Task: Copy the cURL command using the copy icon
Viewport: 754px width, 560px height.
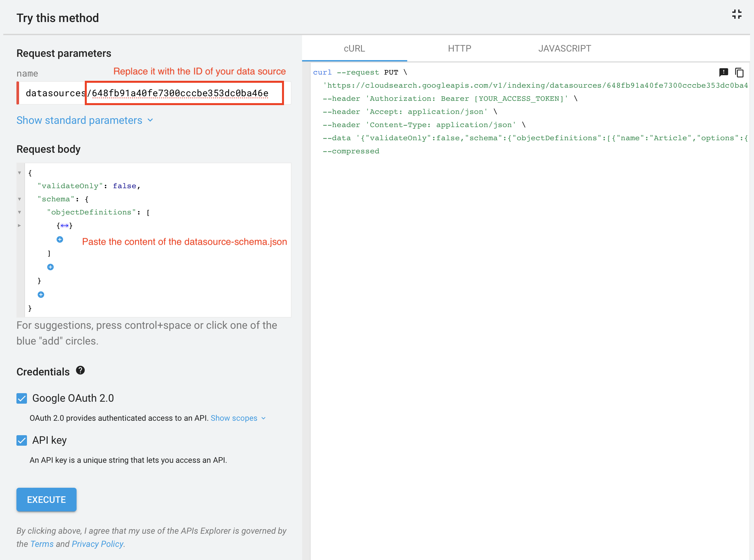Action: tap(739, 73)
